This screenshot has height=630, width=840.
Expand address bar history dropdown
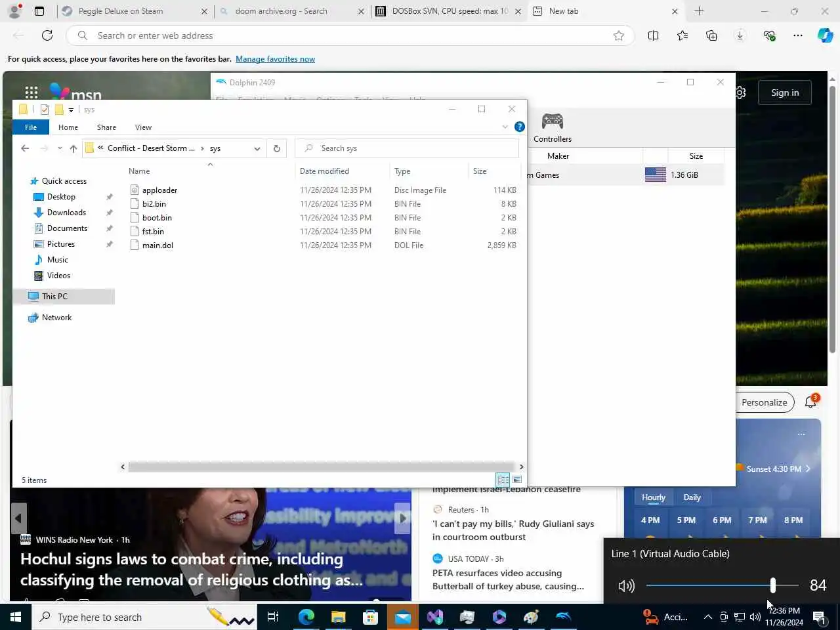(257, 148)
